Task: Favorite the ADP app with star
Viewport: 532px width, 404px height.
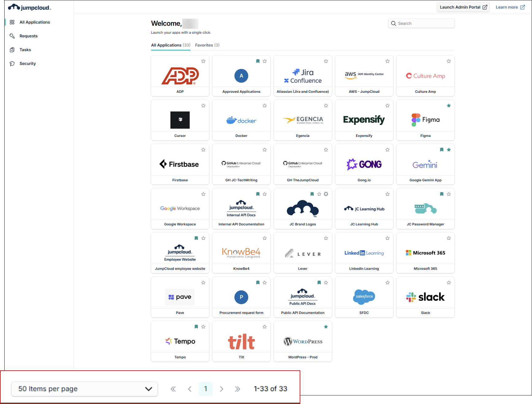Action: [203, 61]
